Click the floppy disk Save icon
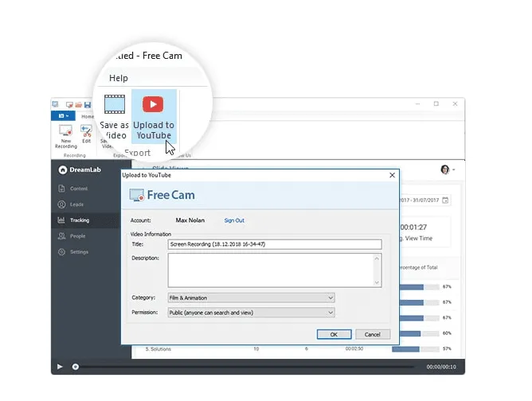 pos(88,105)
